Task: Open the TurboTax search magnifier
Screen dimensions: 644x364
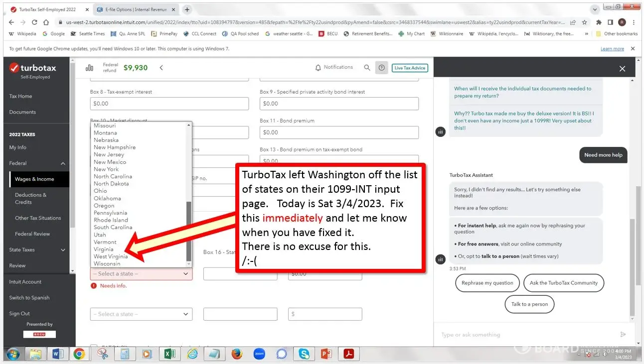Action: [367, 68]
